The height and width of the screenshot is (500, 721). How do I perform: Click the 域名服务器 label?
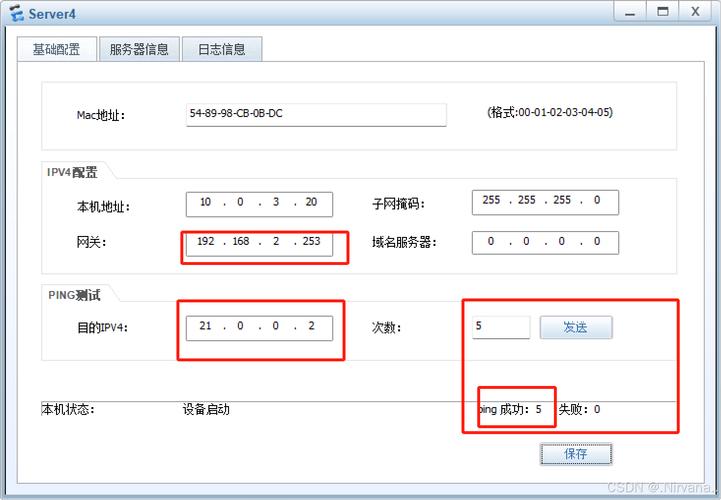(404, 242)
